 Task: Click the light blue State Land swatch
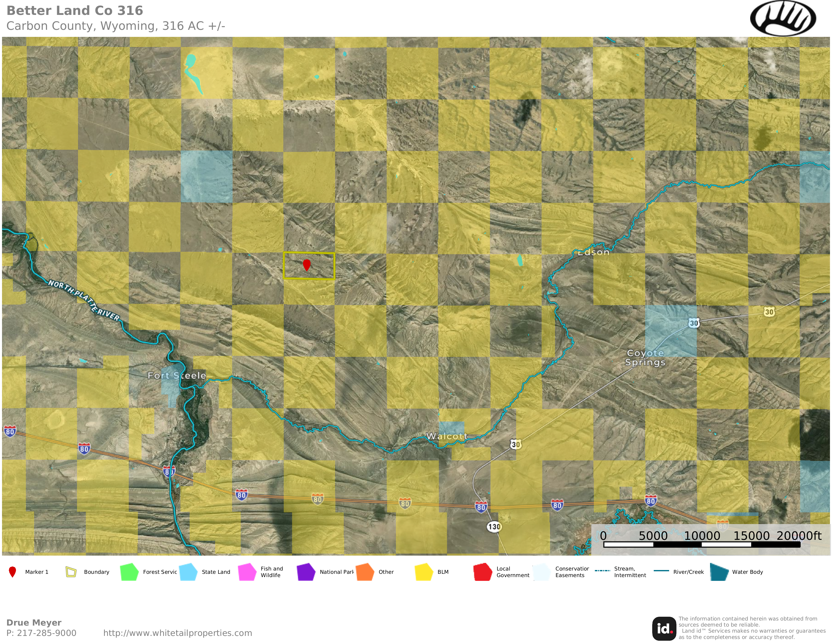(188, 572)
